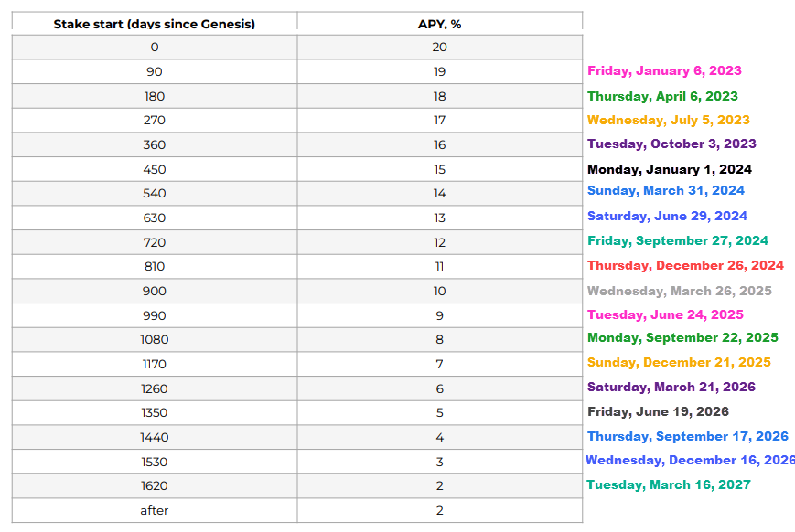Click the green 'Thursday, April 6, 2023' date

tap(662, 96)
